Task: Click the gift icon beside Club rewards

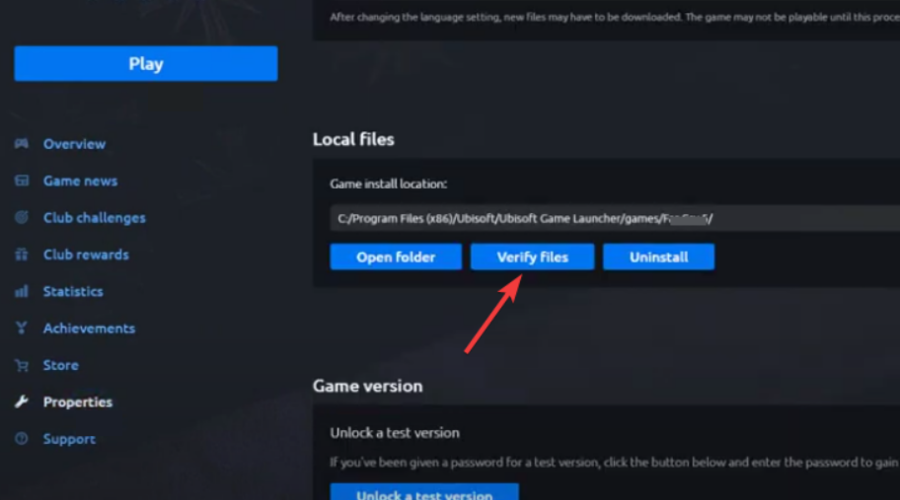Action: point(21,254)
